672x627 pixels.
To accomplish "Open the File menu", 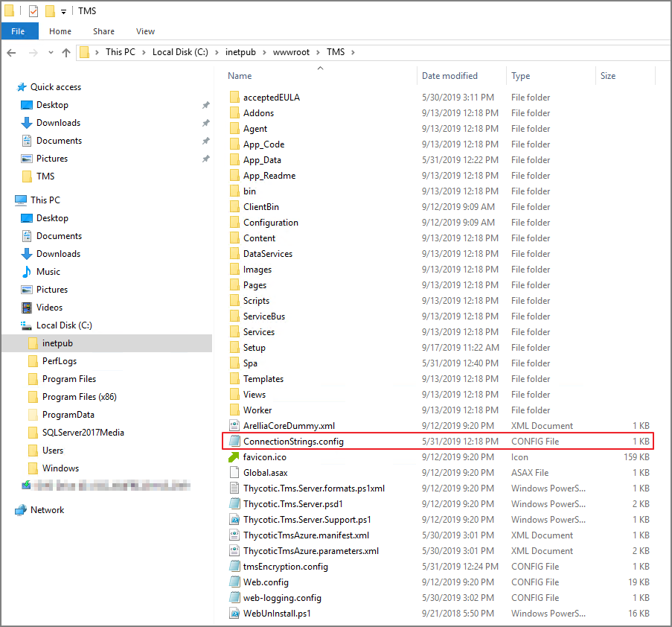I will click(19, 31).
